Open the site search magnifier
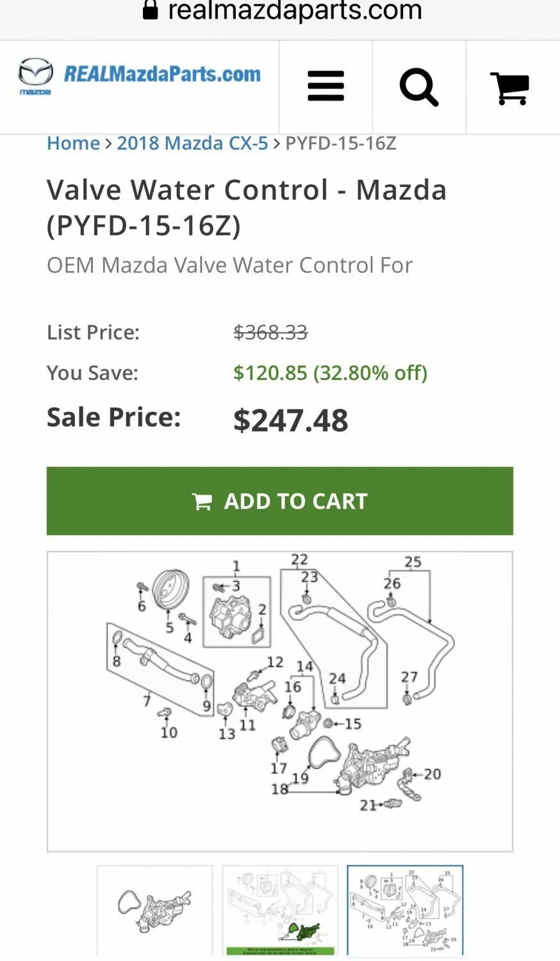Viewport: 560px width, 961px height. coord(419,87)
